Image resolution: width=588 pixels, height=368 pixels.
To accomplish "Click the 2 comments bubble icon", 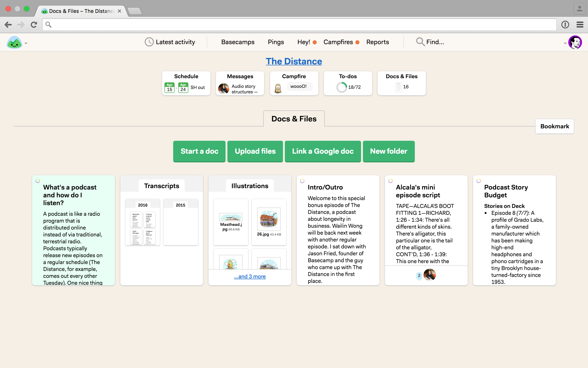I will (419, 276).
